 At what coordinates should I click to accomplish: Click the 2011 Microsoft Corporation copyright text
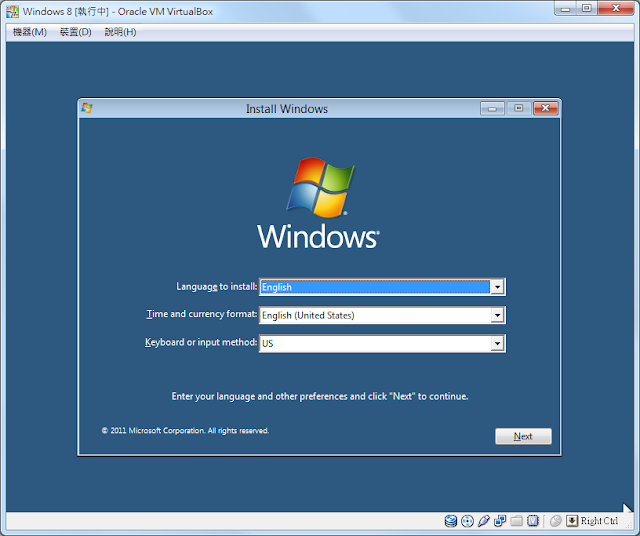(185, 431)
